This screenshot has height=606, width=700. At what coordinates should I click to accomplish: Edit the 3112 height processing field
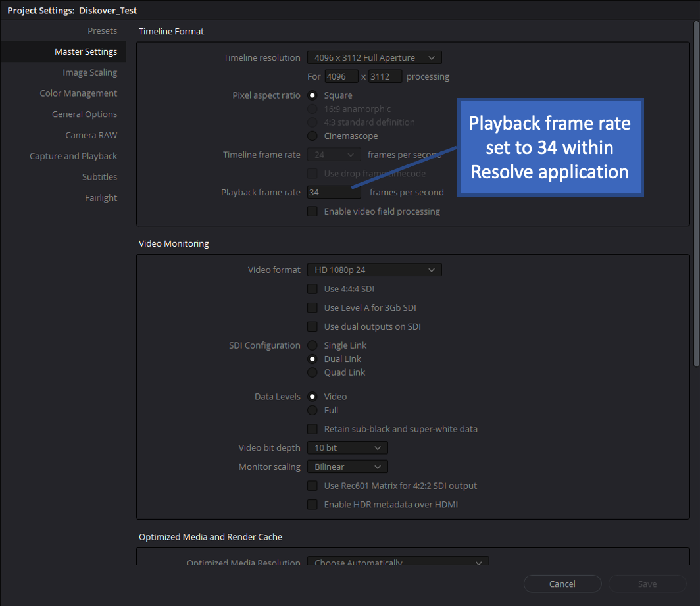(x=385, y=76)
